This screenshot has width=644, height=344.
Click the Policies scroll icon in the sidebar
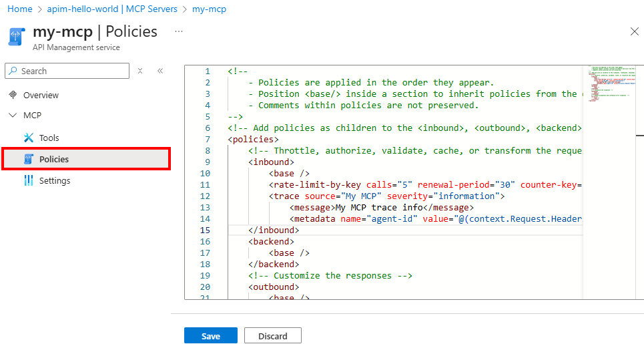(x=28, y=159)
